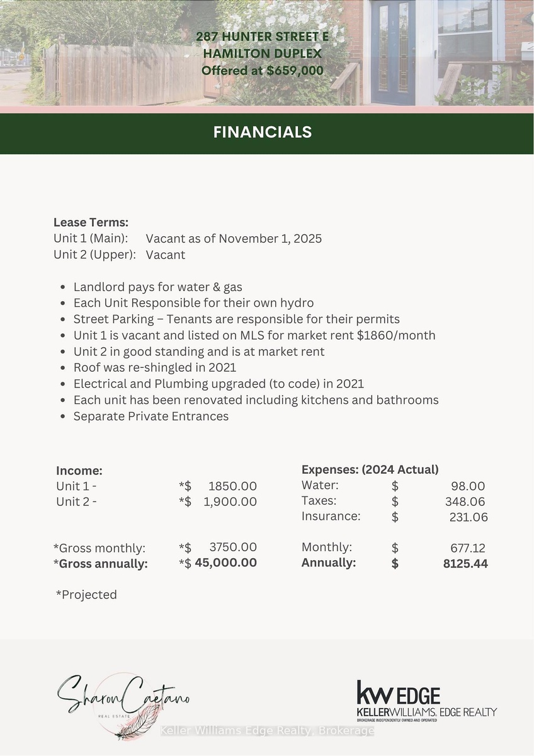The height and width of the screenshot is (756, 534).
Task: Click the Keller Williams Edge Realty, Brokerage watermark
Action: pos(267,731)
